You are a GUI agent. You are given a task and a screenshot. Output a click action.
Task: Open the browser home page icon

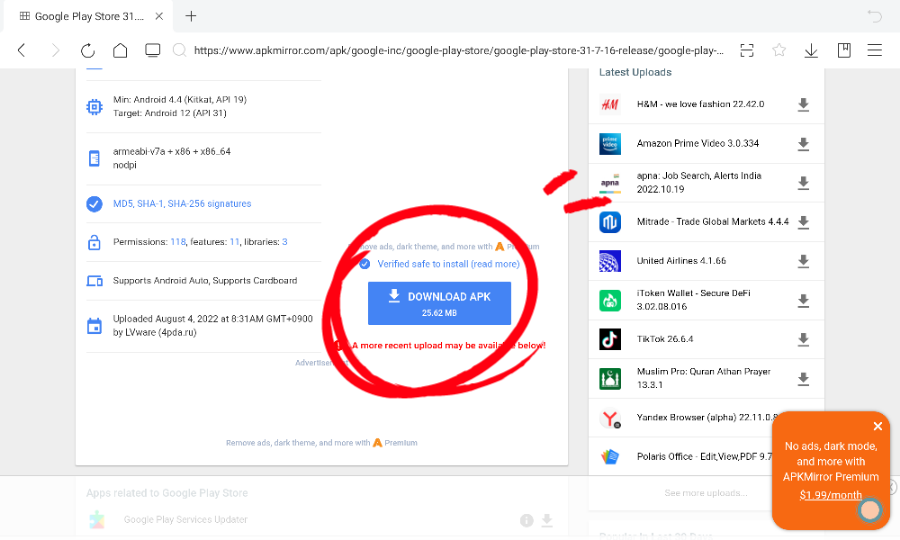coord(120,50)
